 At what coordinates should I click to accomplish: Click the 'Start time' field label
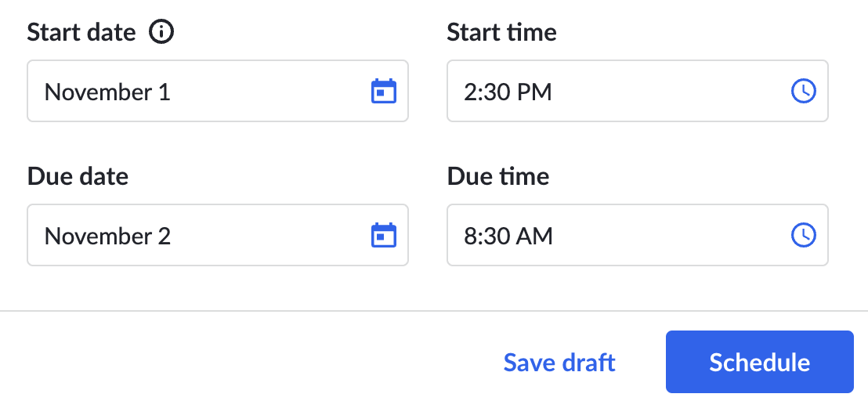(x=501, y=32)
